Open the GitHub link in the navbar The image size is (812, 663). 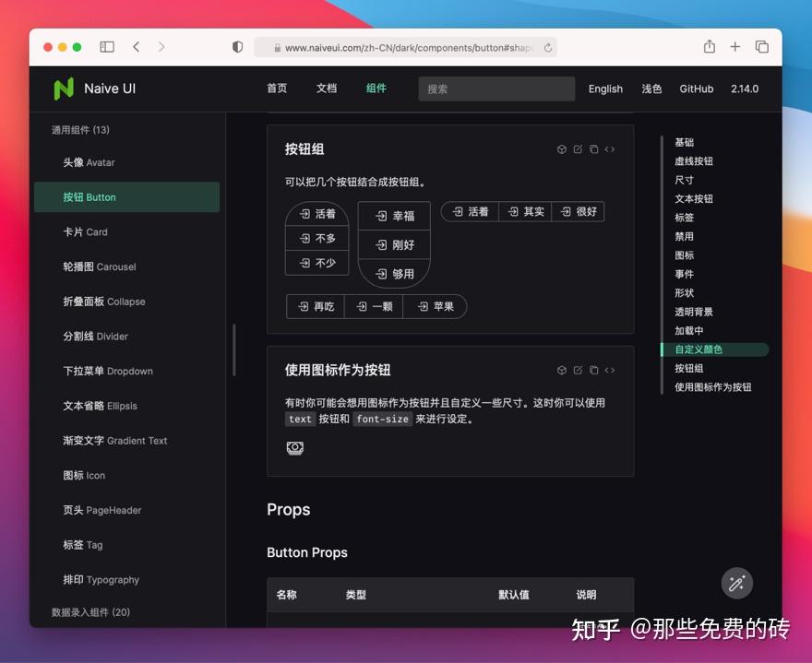coord(697,89)
